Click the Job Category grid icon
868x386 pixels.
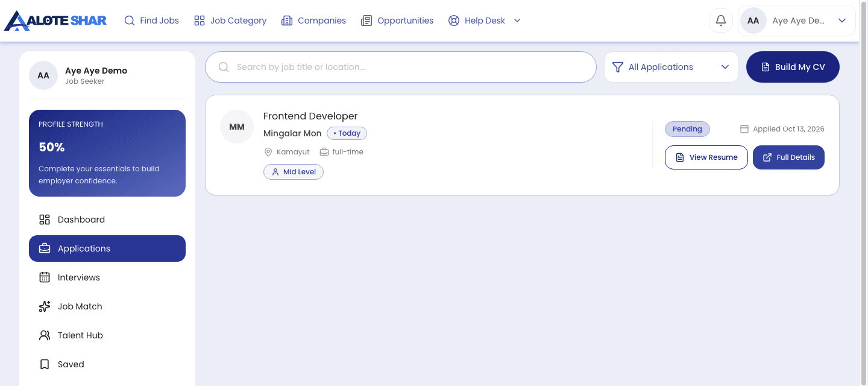[200, 21]
